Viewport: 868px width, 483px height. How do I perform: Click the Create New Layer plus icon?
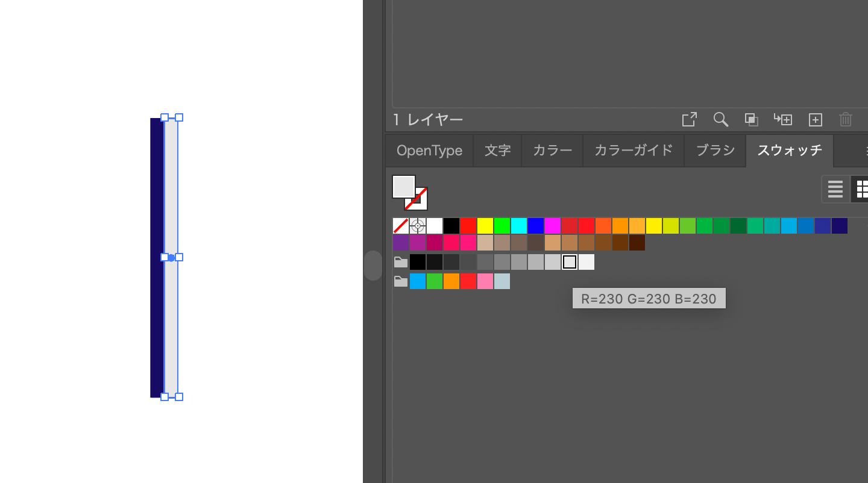(815, 120)
